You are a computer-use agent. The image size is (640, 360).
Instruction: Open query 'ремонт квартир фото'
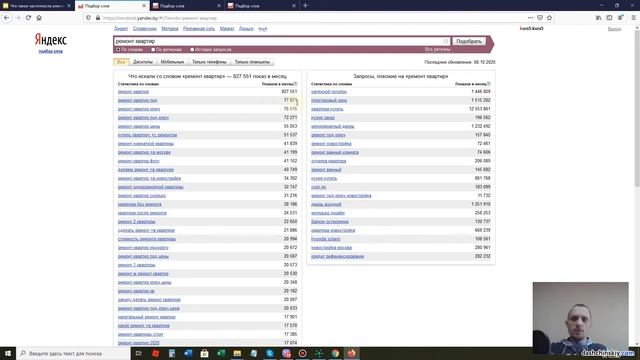138,161
